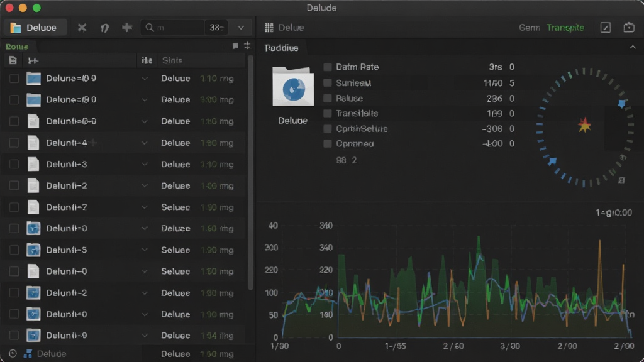Open the dropdown arrow next to search field
The height and width of the screenshot is (362, 644).
coord(241,28)
